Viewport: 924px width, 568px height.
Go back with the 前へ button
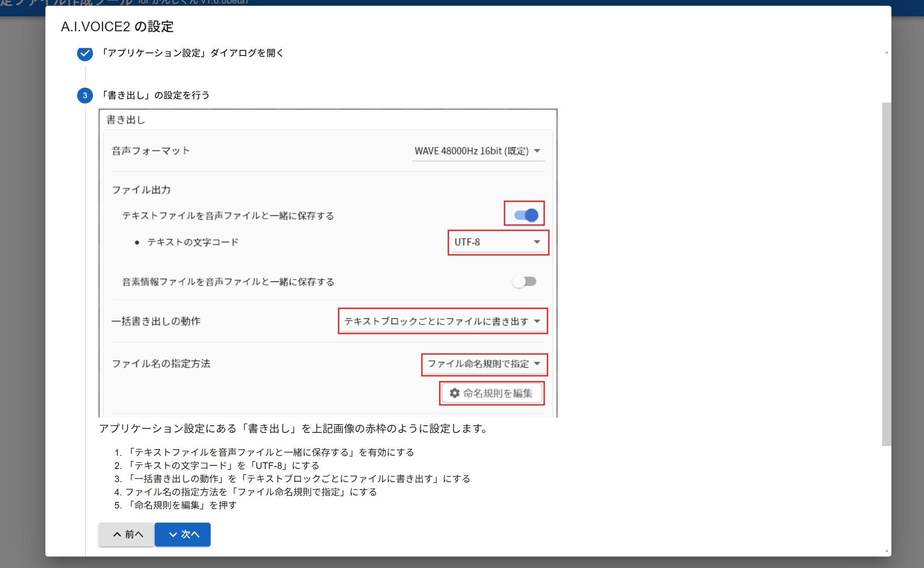coord(126,534)
